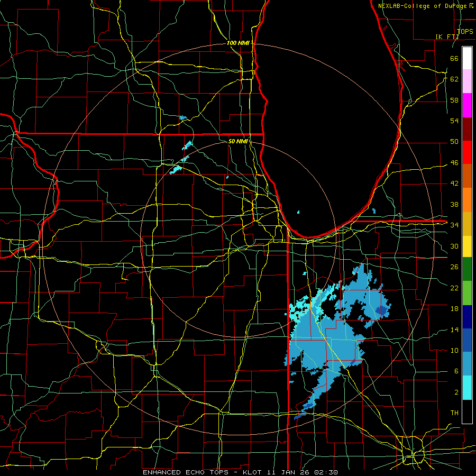476x476 pixels.
Task: Click the legend value "54"
Action: coord(454,121)
